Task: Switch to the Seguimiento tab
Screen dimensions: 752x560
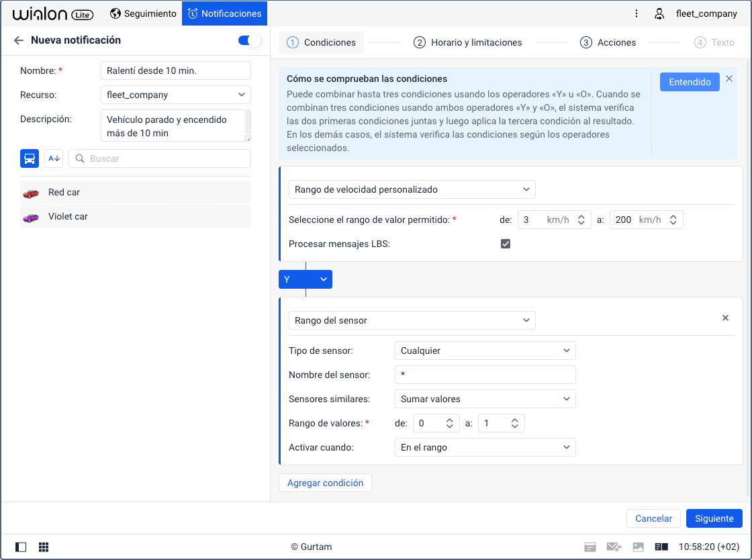Action: pyautogui.click(x=144, y=13)
